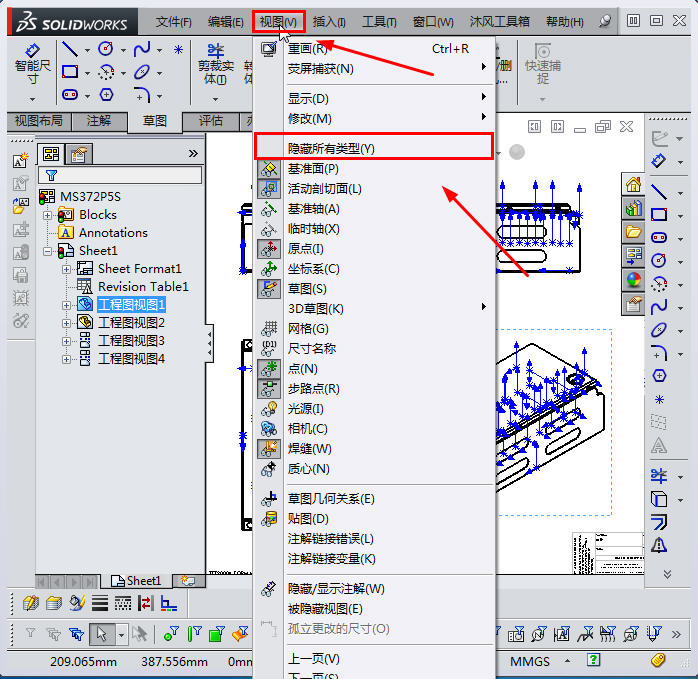Select 工程图视图2 in the feature tree
The height and width of the screenshot is (679, 698).
click(x=131, y=323)
